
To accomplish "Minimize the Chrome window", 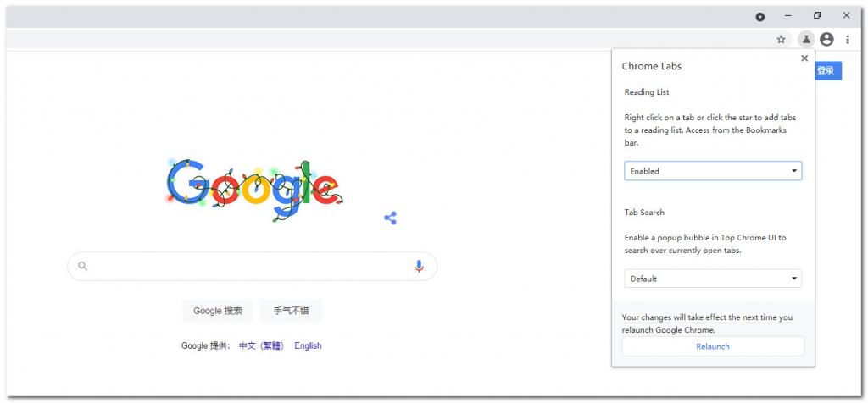I will [788, 15].
